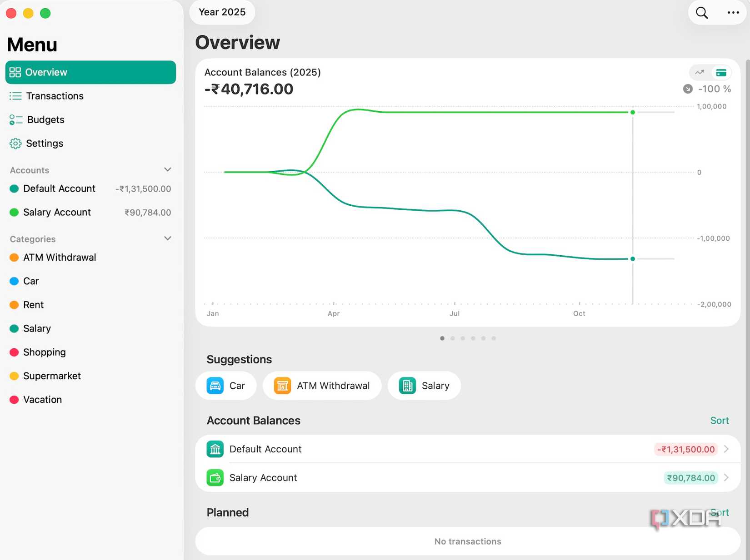
Task: Select Default Account in sidebar
Action: click(90, 188)
